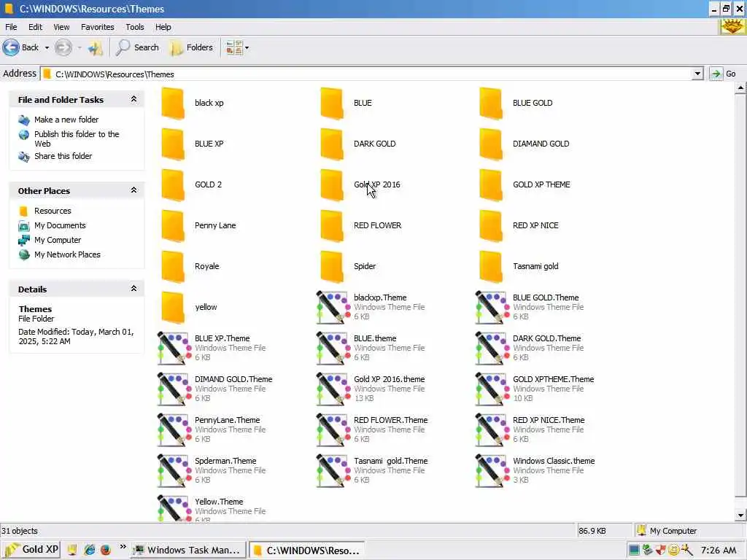This screenshot has width=747, height=560.
Task: Select the Royale folder icon
Action: click(172, 267)
